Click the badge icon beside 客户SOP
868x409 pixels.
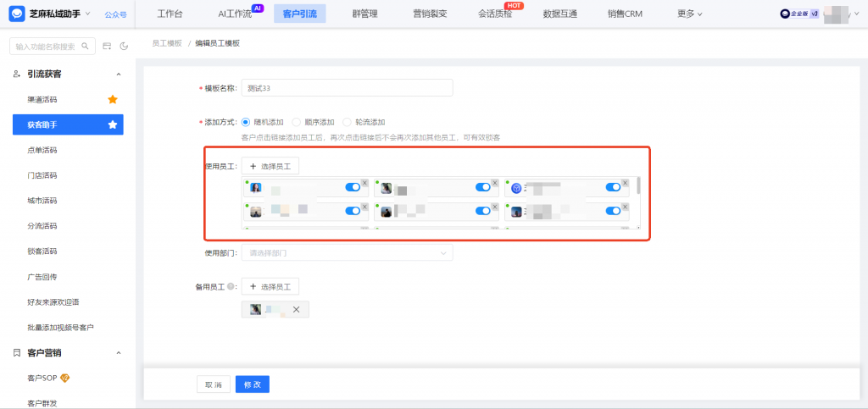pos(64,378)
